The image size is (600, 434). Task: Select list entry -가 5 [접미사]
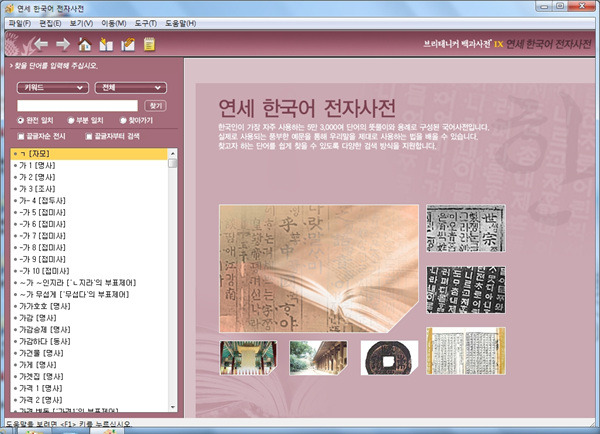89,212
